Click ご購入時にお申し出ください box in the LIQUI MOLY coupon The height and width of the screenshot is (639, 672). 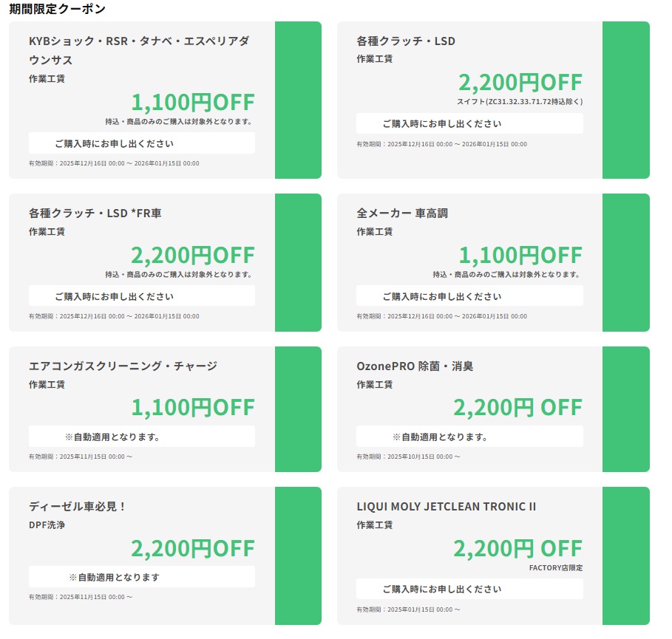(x=469, y=589)
